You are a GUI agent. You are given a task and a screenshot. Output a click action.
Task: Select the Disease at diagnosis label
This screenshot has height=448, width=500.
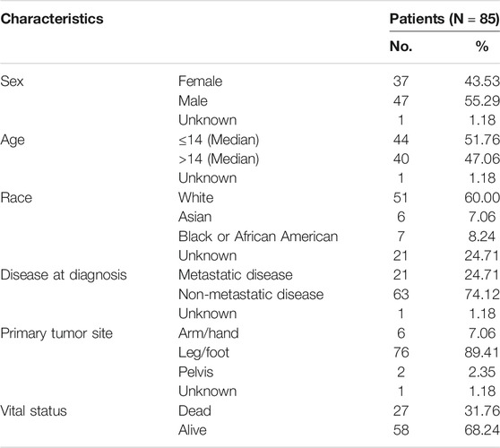pos(64,275)
